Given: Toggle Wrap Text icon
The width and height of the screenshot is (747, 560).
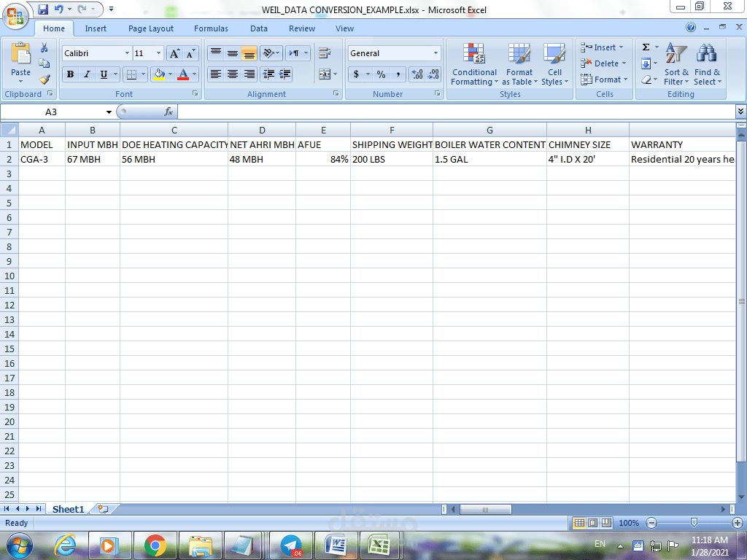Looking at the screenshot, I should (x=325, y=52).
